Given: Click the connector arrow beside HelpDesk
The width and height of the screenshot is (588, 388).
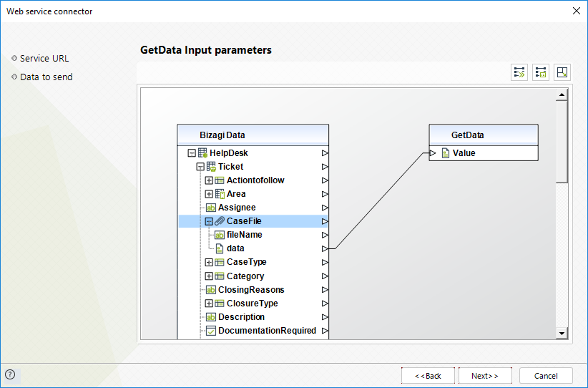Looking at the screenshot, I should coord(325,153).
